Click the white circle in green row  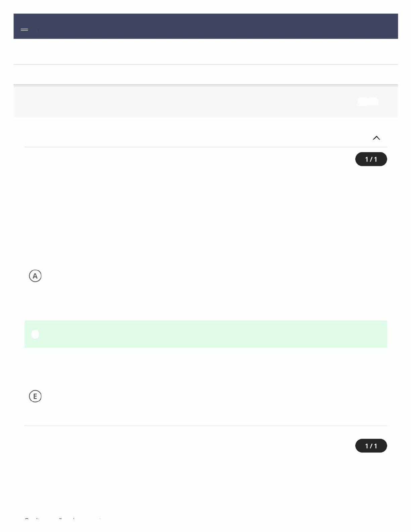click(x=35, y=334)
